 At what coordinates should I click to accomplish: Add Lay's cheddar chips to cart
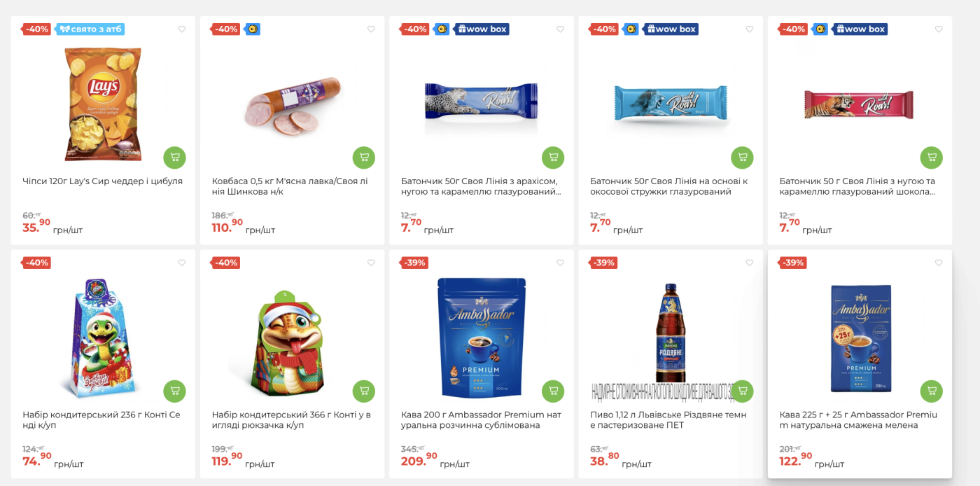click(x=174, y=158)
